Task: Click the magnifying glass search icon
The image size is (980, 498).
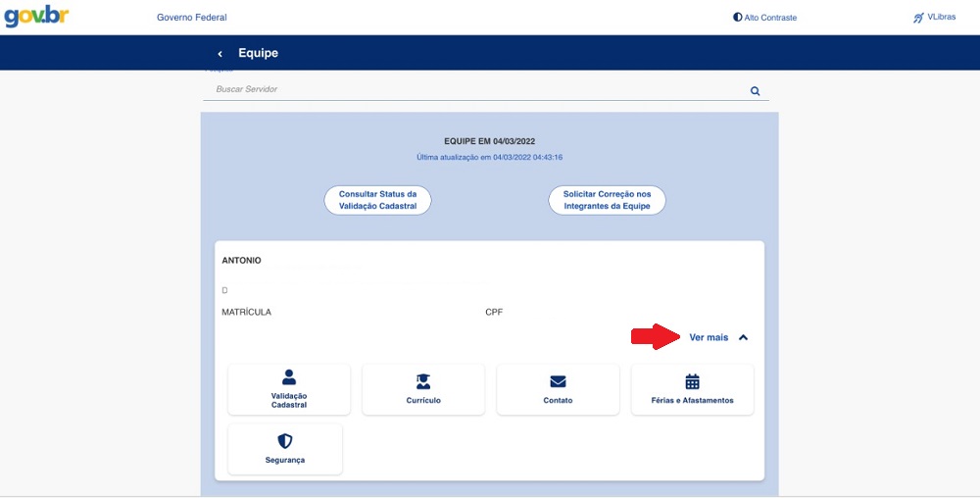Action: coord(756,90)
